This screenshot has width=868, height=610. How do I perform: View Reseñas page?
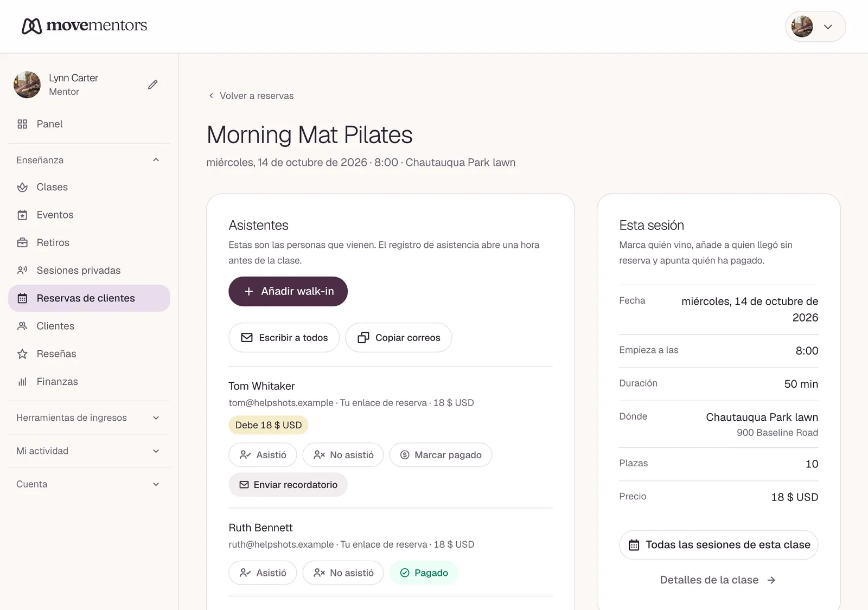(x=89, y=354)
